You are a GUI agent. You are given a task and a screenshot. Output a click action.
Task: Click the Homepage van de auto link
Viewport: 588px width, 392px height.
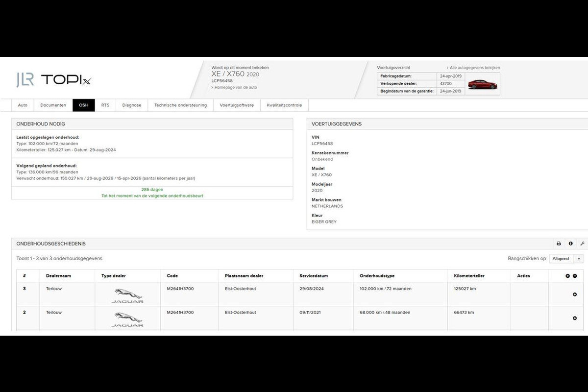tap(235, 87)
